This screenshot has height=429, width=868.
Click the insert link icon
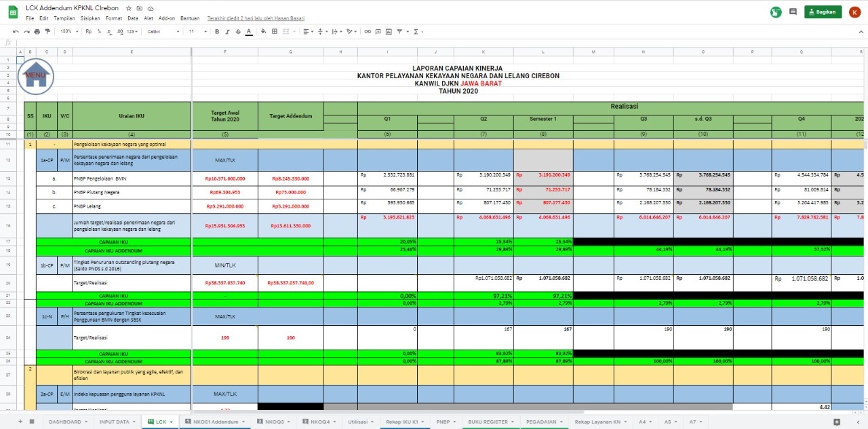tap(368, 31)
